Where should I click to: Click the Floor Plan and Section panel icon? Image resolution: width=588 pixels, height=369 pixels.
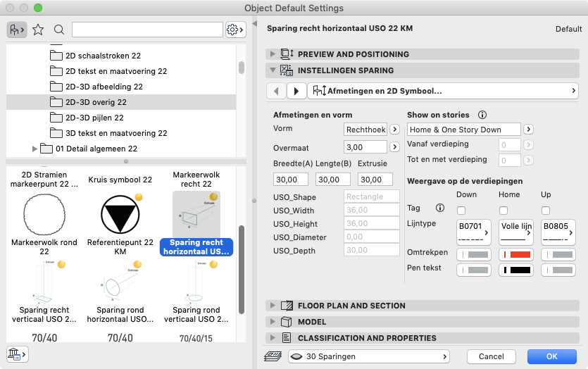tap(287, 306)
